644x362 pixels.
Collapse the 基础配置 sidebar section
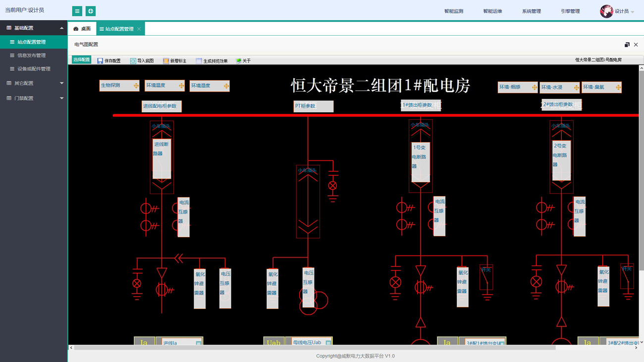click(61, 28)
